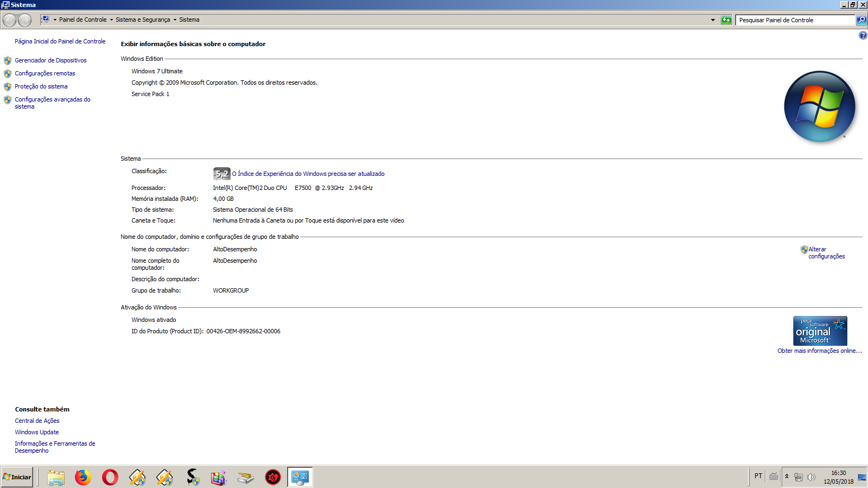The height and width of the screenshot is (488, 868).
Task: Click the Forward navigation arrow
Action: 25,20
